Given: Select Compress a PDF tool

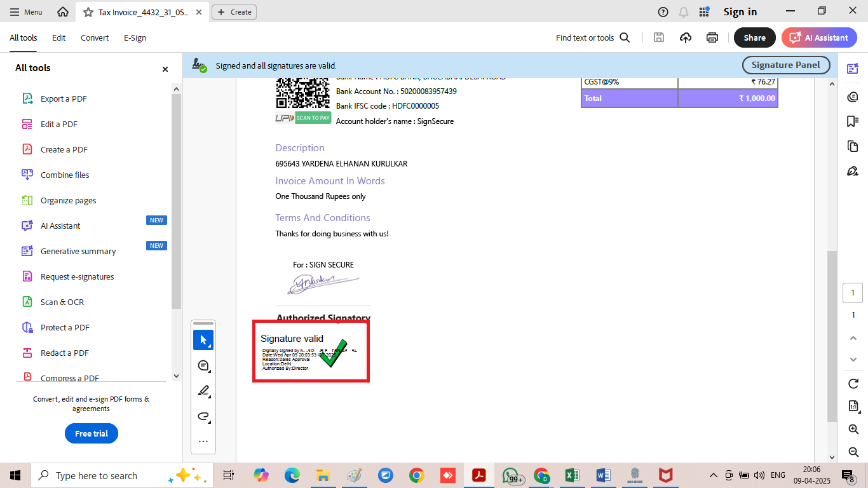Looking at the screenshot, I should (69, 377).
